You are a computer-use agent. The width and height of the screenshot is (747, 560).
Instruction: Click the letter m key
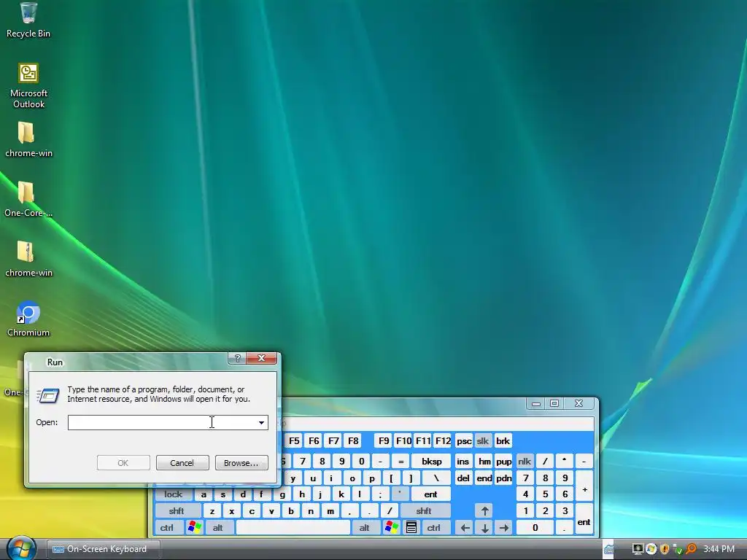pos(330,511)
